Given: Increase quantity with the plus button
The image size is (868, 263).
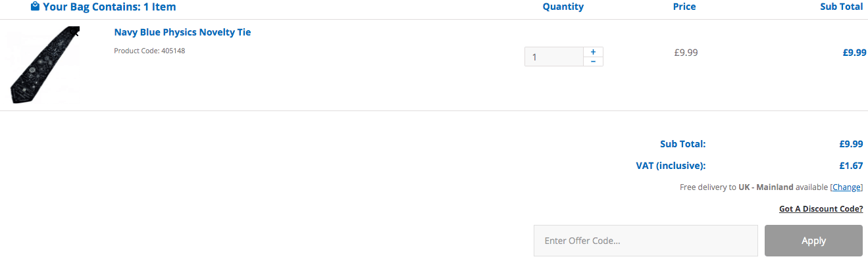Looking at the screenshot, I should pos(593,52).
